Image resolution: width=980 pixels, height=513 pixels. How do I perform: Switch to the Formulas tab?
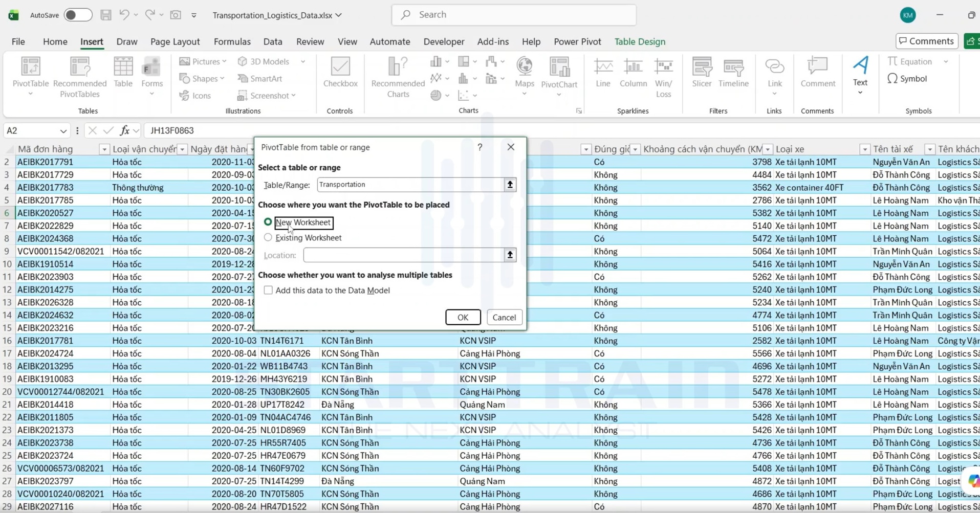point(232,42)
